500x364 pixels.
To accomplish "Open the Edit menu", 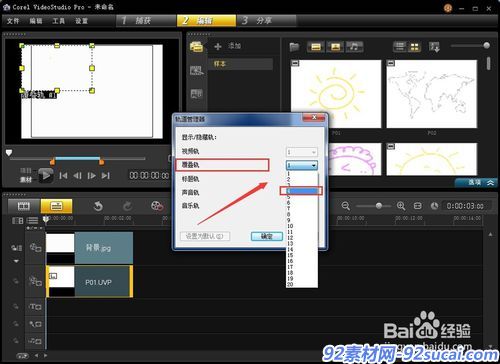I will (x=36, y=21).
